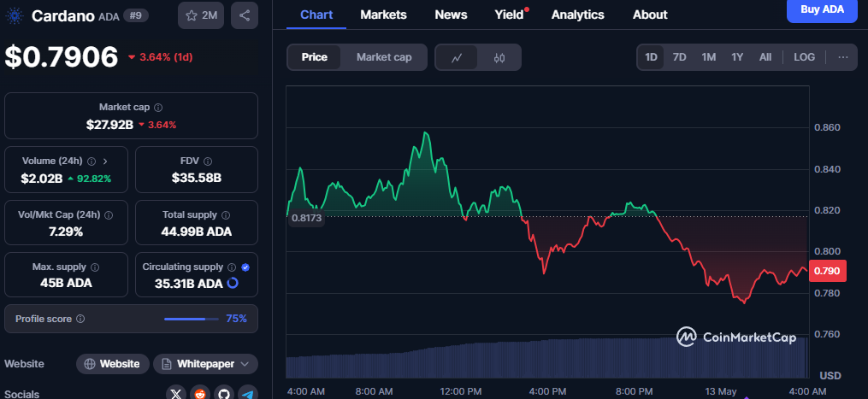Switch to line chart icon
The image size is (868, 399).
457,57
